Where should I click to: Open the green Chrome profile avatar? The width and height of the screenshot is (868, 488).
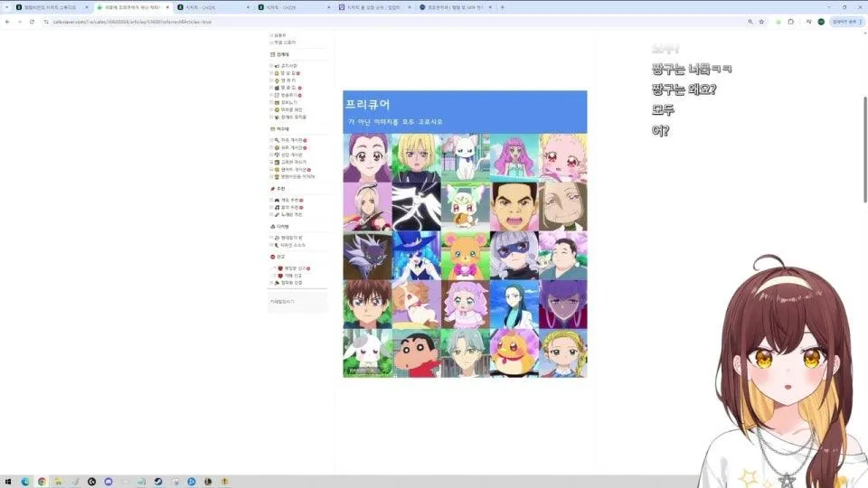pos(821,22)
